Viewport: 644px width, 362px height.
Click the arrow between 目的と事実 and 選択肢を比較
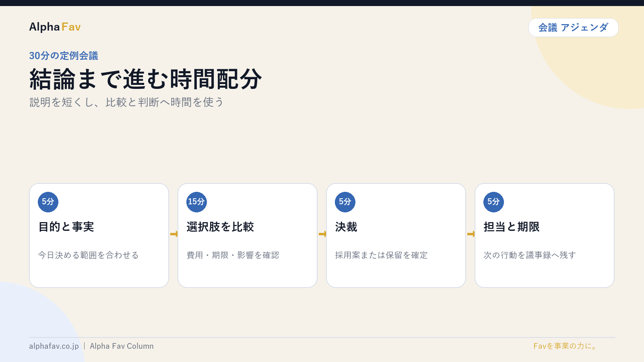[x=173, y=234]
